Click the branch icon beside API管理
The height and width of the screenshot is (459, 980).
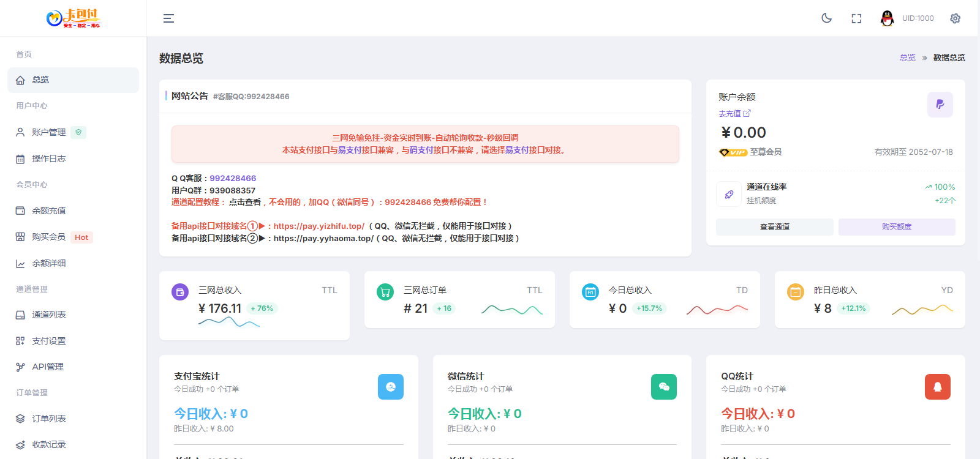20,367
